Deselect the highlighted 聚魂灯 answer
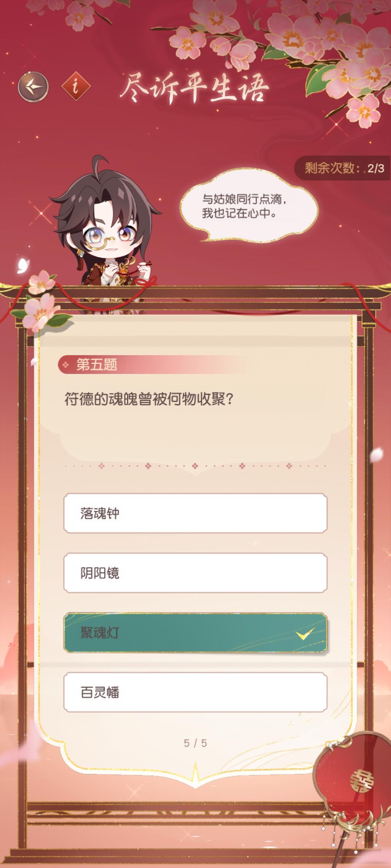This screenshot has height=868, width=391. 195,633
